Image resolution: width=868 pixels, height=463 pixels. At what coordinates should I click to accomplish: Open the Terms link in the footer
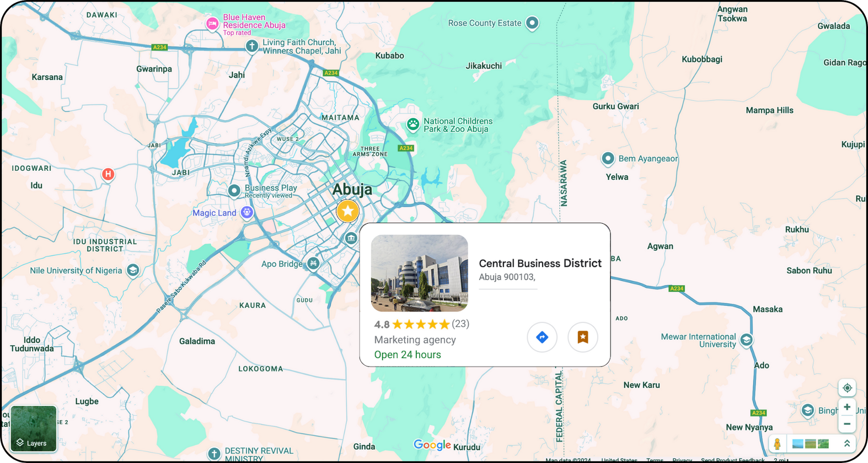[655, 460]
